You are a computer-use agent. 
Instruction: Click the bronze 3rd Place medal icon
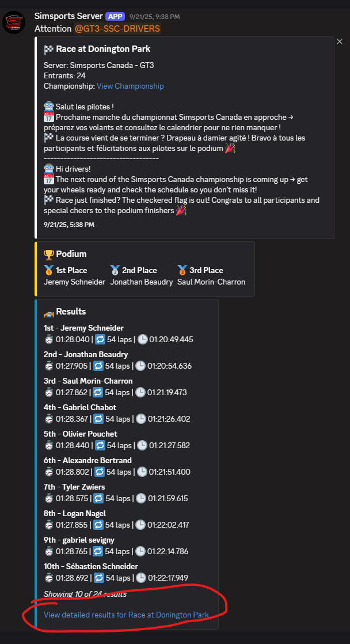(182, 270)
